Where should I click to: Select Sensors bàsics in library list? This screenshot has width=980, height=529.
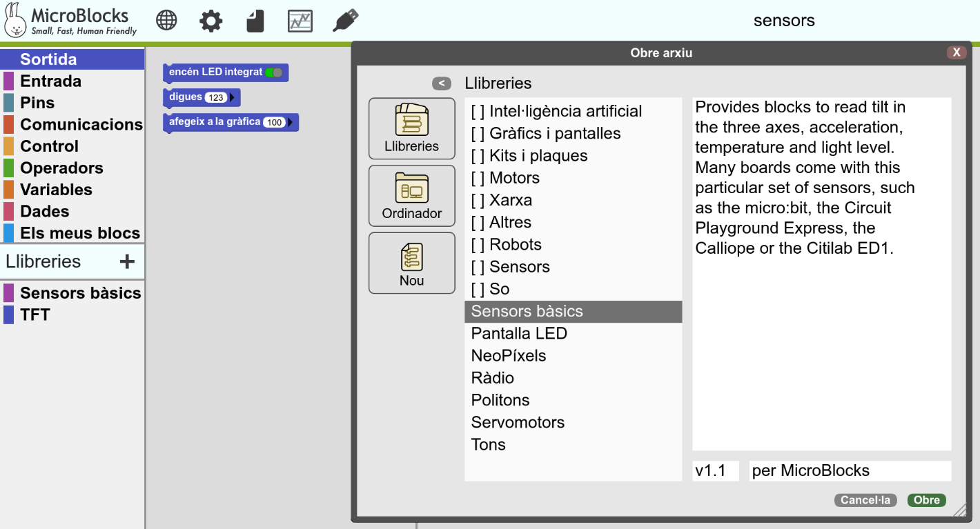click(72, 293)
